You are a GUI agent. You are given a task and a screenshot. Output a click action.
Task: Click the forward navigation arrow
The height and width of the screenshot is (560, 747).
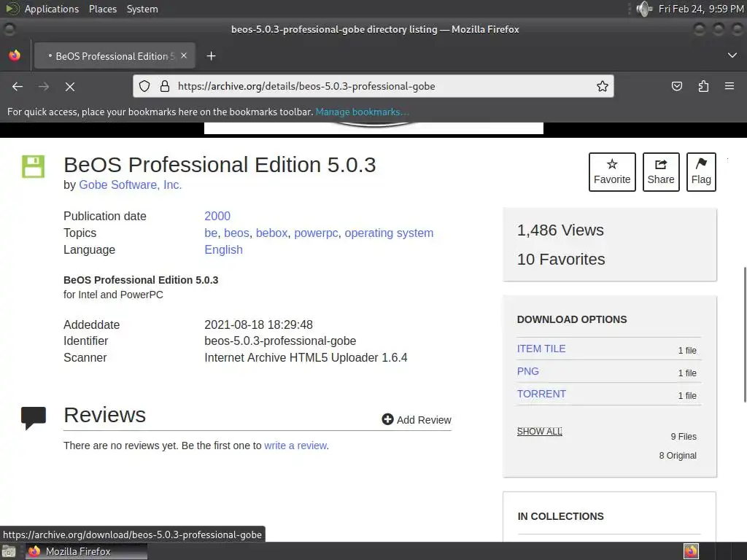click(44, 87)
